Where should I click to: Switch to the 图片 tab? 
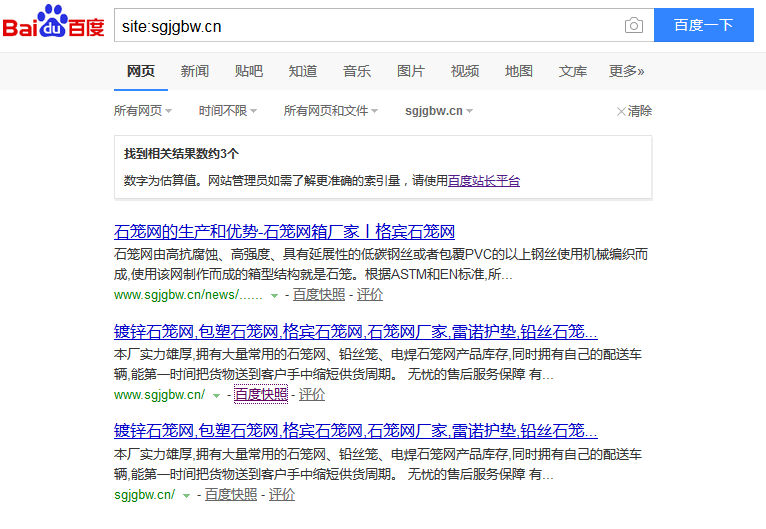(411, 71)
